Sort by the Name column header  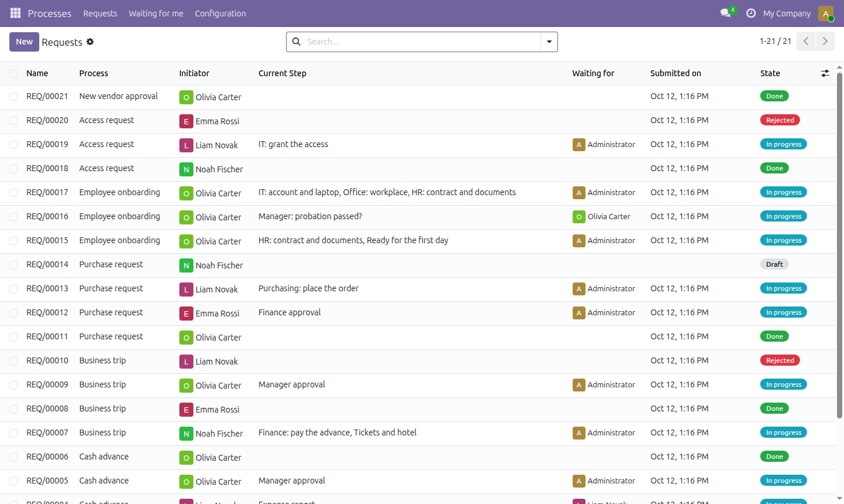pyautogui.click(x=37, y=73)
